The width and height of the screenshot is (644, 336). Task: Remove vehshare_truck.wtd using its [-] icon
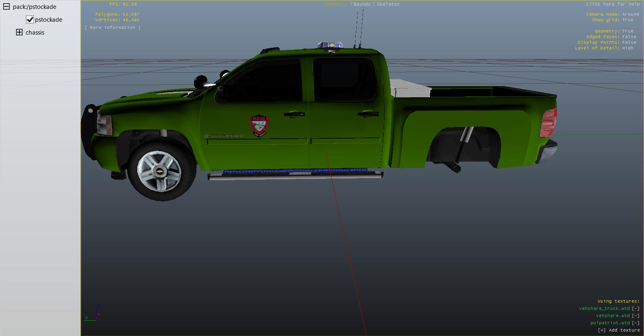pos(636,308)
